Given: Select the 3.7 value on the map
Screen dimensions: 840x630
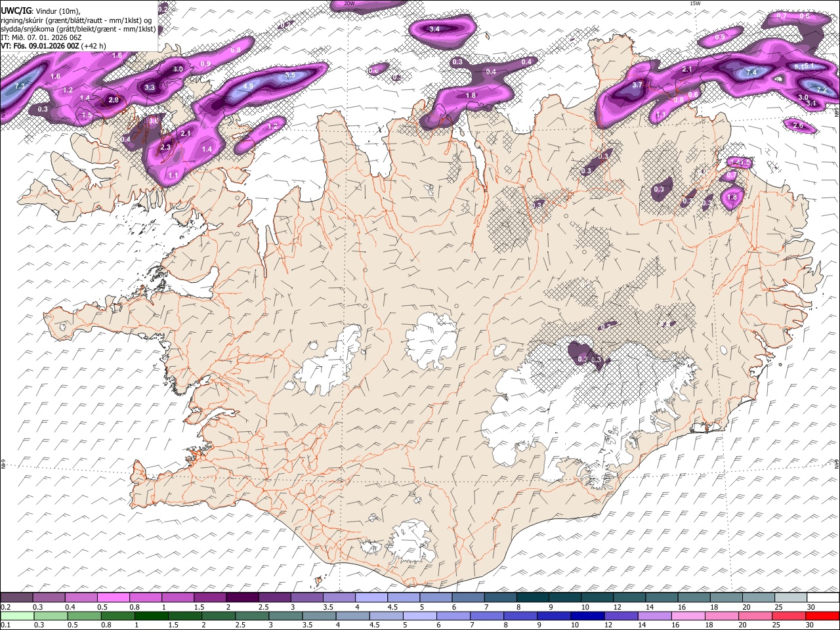Looking at the screenshot, I should point(637,85).
